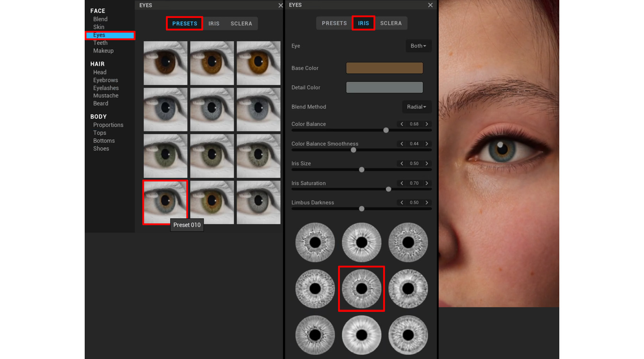Screen dimensions: 644x359
Task: Choose the middle blue eye preset, second row
Action: pos(212,110)
